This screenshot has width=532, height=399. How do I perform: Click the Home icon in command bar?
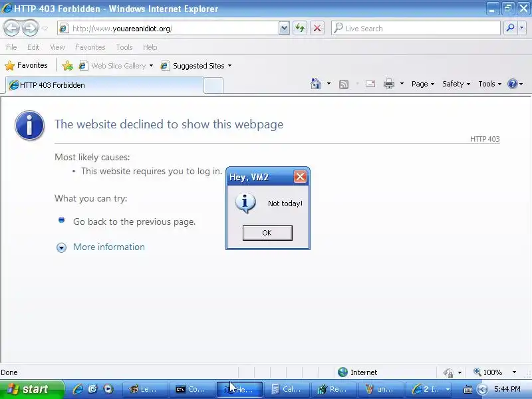[315, 84]
